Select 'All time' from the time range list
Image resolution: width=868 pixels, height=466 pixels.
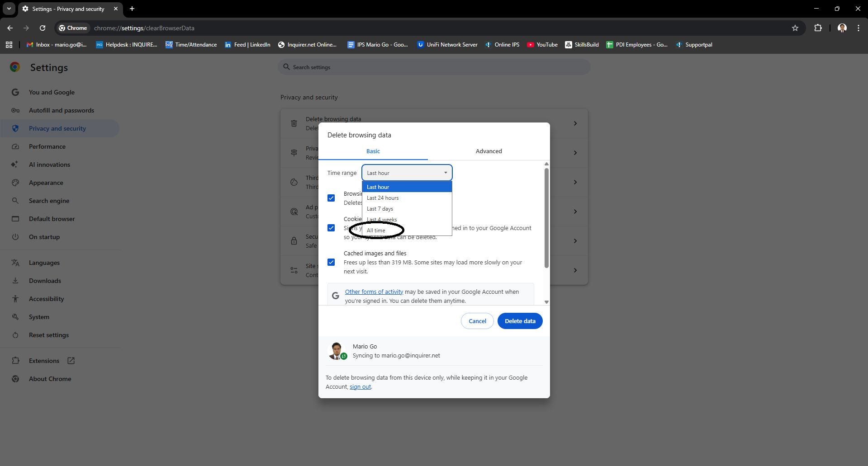[376, 231]
